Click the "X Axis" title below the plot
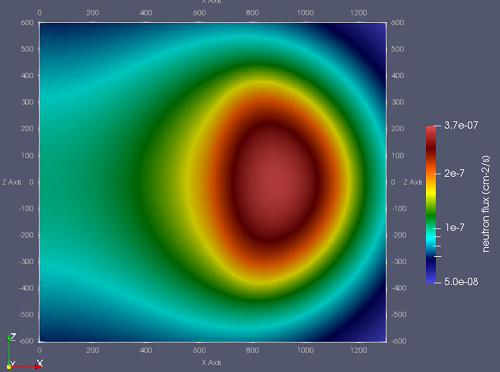The image size is (500, 372). click(x=211, y=362)
